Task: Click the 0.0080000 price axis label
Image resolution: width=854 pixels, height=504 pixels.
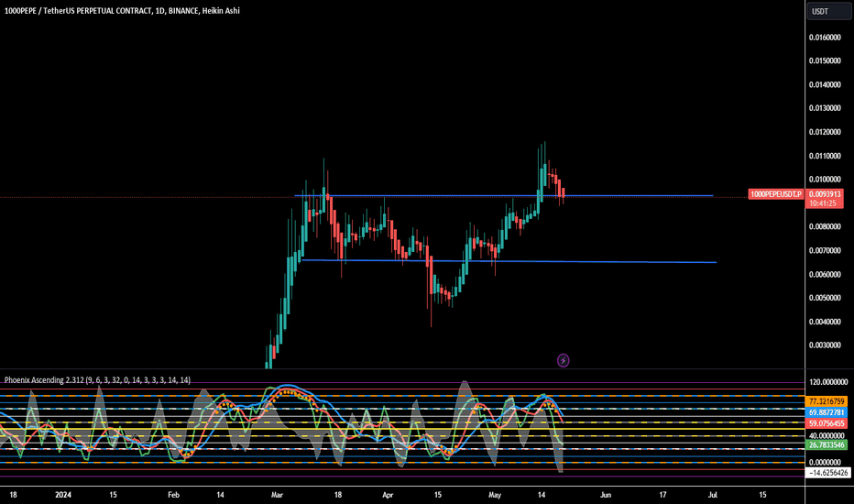Action: (825, 226)
